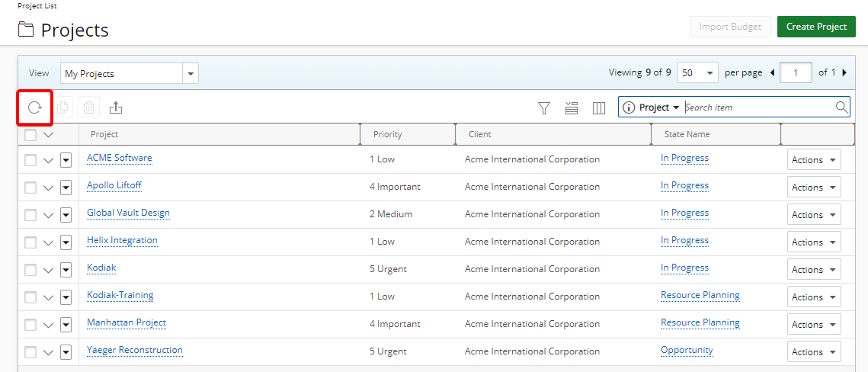Open Actions menu for Global Vault Design
The width and height of the screenshot is (868, 372).
click(x=813, y=215)
